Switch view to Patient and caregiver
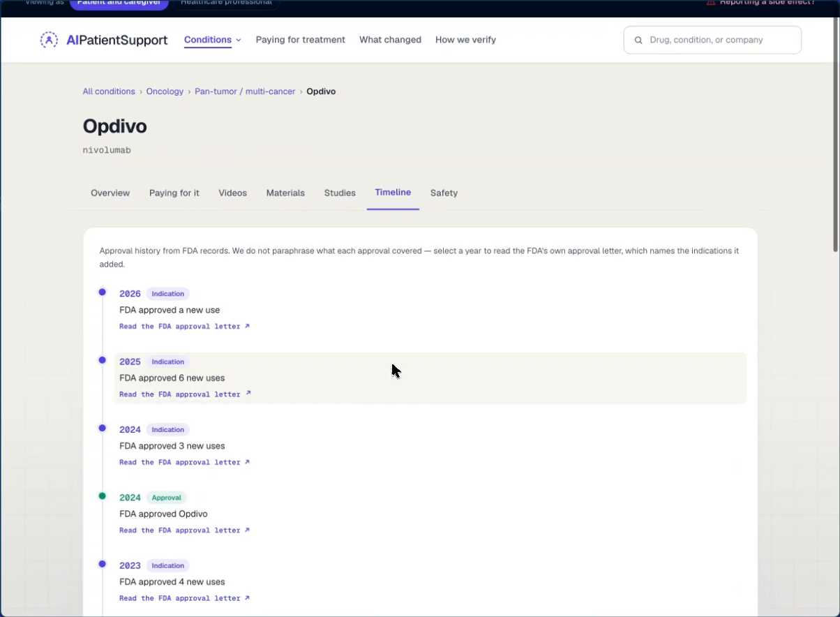840x617 pixels. tap(119, 3)
